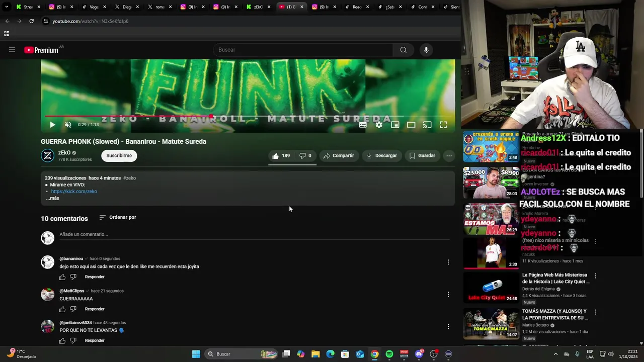The width and height of the screenshot is (644, 362).
Task: Reply to the @MatiClipss comment
Action: [95, 309]
